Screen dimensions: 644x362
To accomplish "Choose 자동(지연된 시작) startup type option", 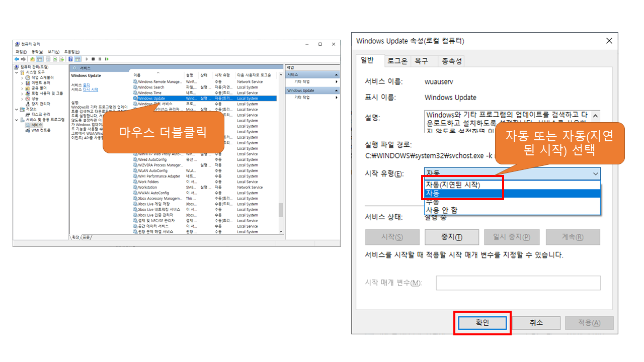I will [x=512, y=185].
